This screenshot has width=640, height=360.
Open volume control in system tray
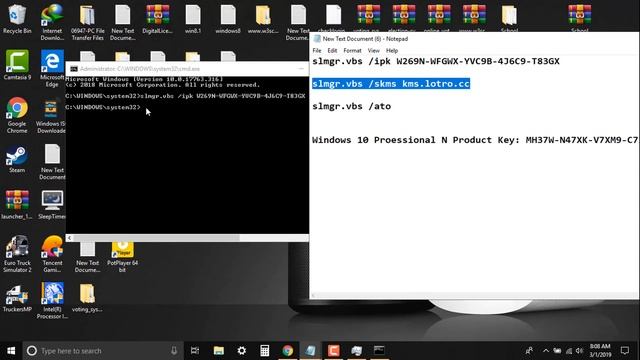[580, 350]
